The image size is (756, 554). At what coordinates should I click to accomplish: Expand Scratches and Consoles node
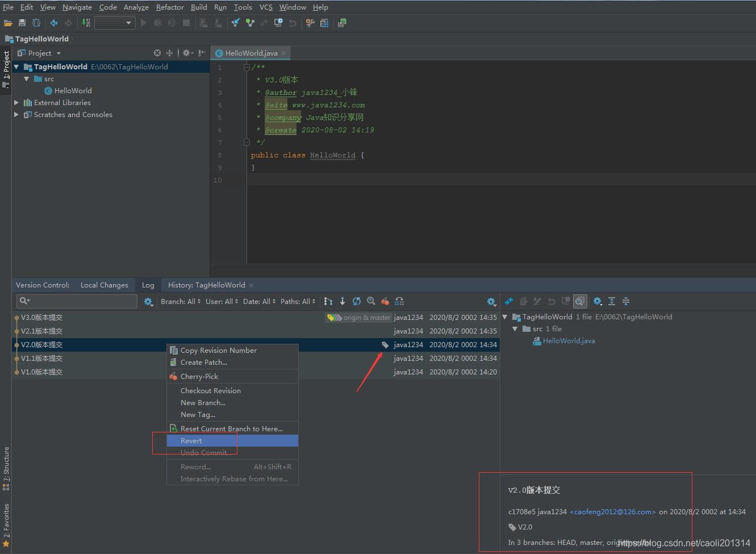16,115
